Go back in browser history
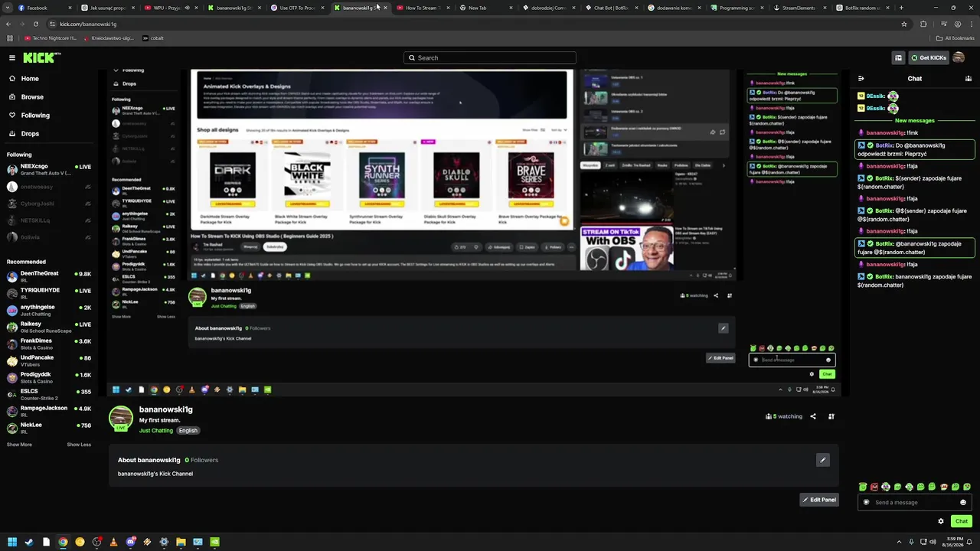Image resolution: width=980 pixels, height=551 pixels. click(8, 24)
